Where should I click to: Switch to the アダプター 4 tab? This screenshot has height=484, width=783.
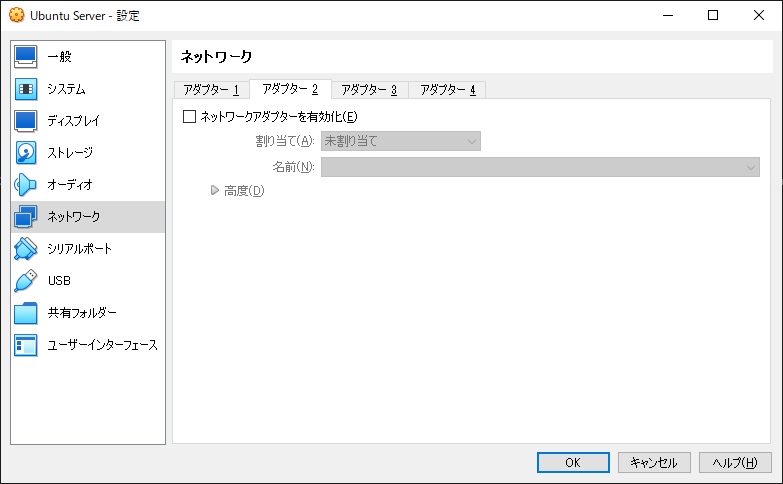(x=447, y=90)
